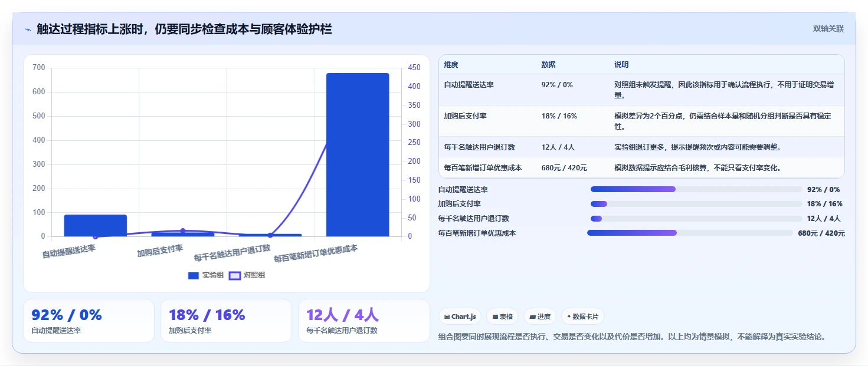Click x-axis label 加购后支付率

[160, 250]
